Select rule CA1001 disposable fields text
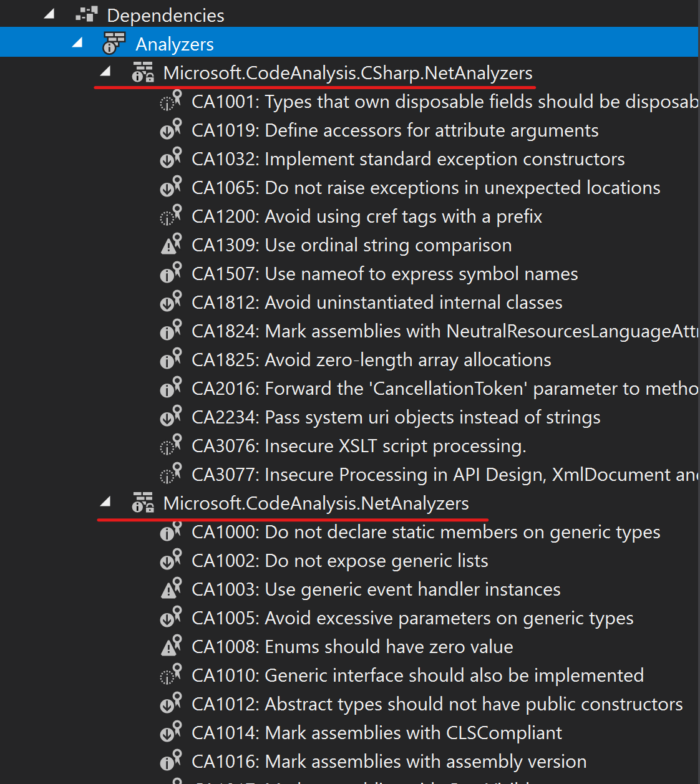Image resolution: width=700 pixels, height=784 pixels. click(x=444, y=102)
